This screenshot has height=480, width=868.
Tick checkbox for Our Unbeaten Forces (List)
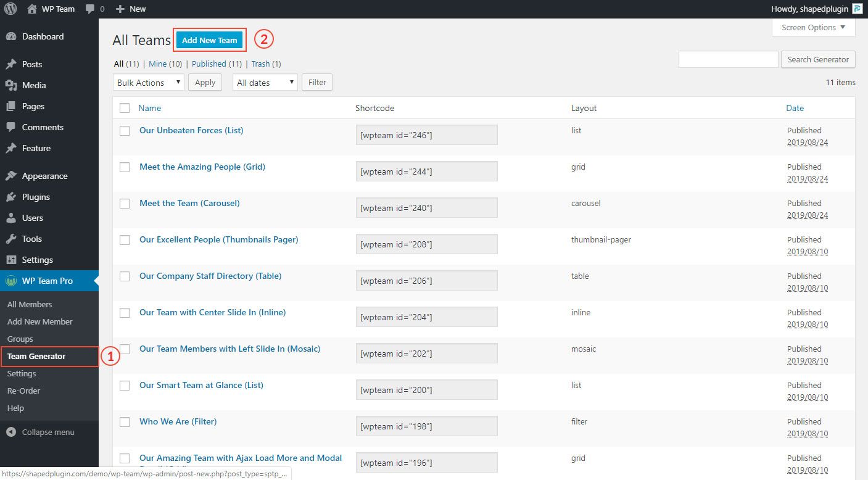(125, 131)
